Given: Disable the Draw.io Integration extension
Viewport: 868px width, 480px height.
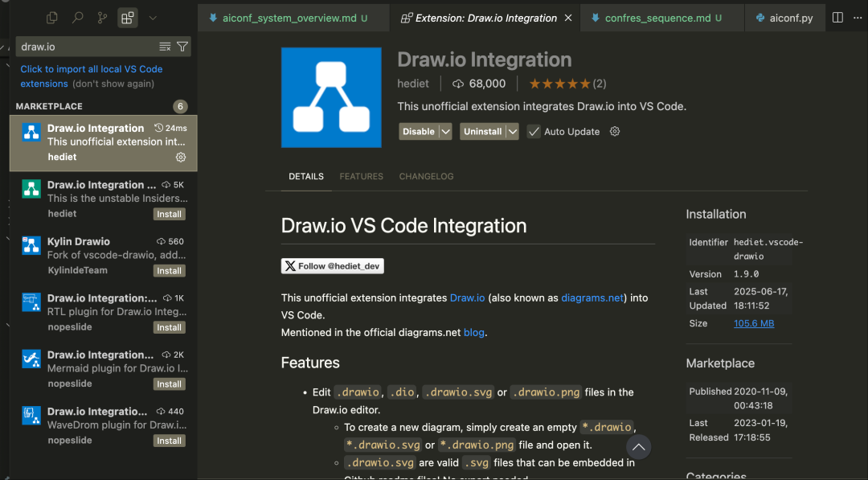Looking at the screenshot, I should coord(419,131).
